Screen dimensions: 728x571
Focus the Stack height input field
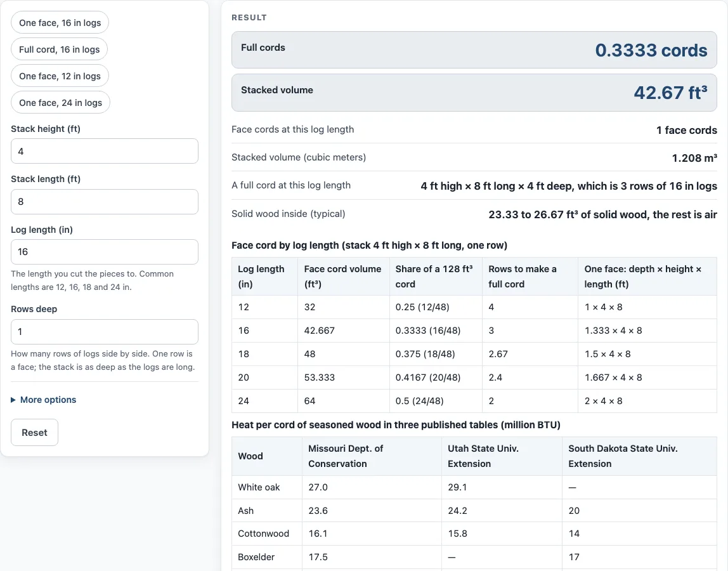105,151
